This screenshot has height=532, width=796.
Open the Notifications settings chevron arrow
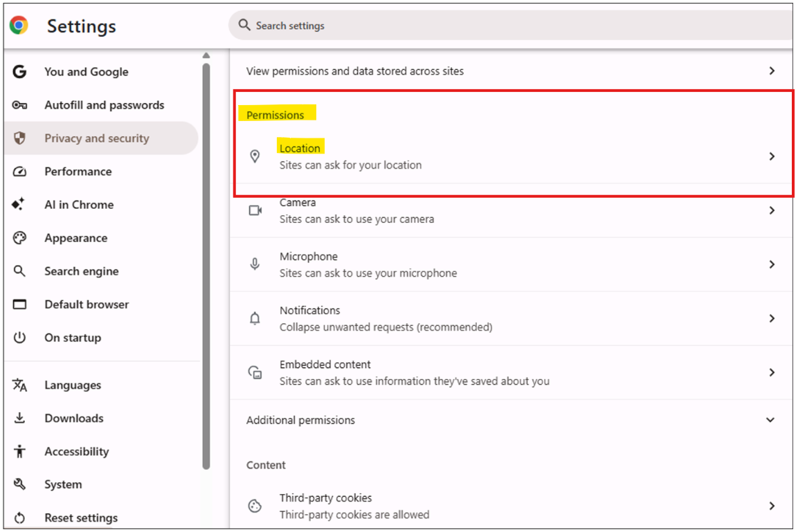(x=772, y=318)
